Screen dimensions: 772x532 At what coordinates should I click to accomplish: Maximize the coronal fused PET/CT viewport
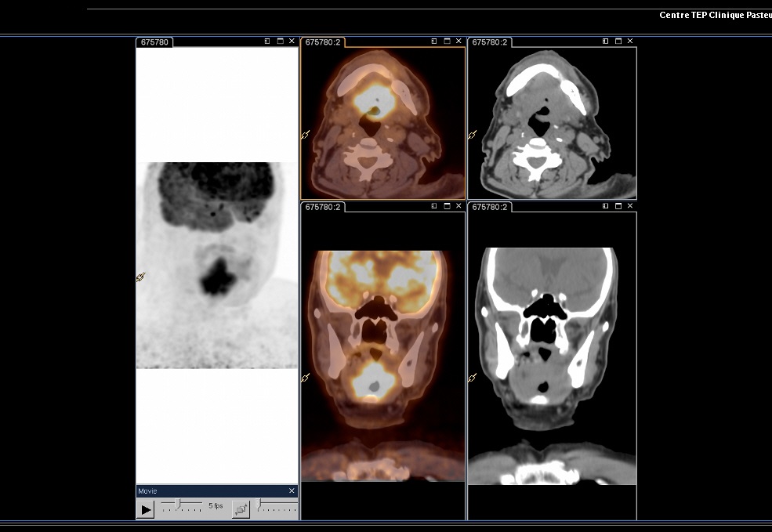(447, 206)
